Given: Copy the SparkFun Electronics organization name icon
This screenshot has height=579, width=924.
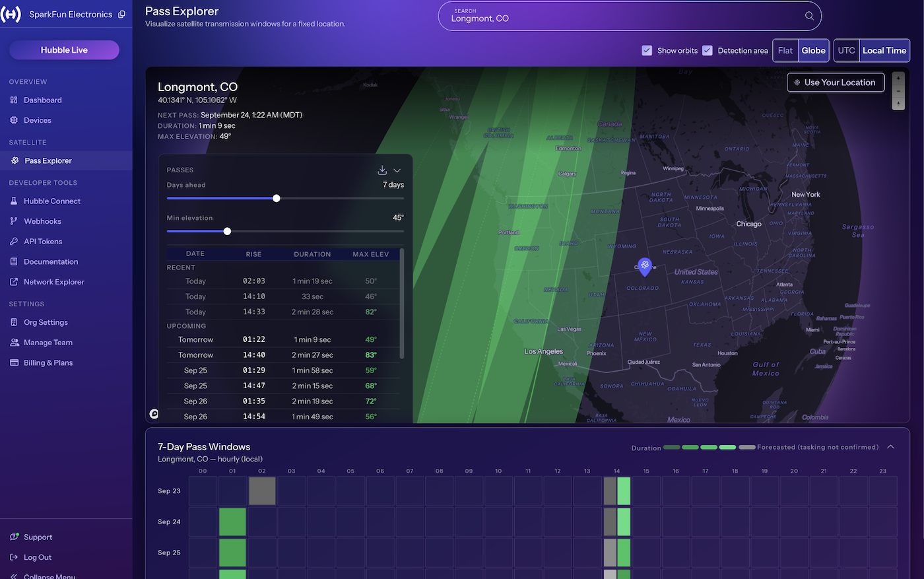Looking at the screenshot, I should [121, 15].
